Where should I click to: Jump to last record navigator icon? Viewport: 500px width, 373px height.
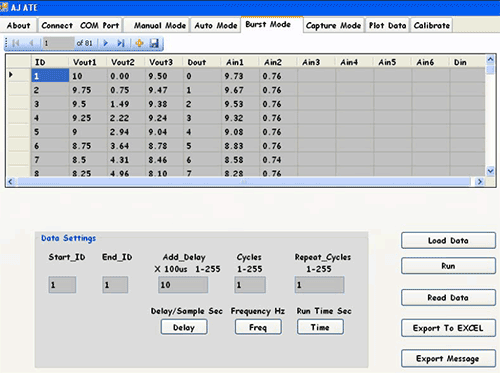(121, 43)
